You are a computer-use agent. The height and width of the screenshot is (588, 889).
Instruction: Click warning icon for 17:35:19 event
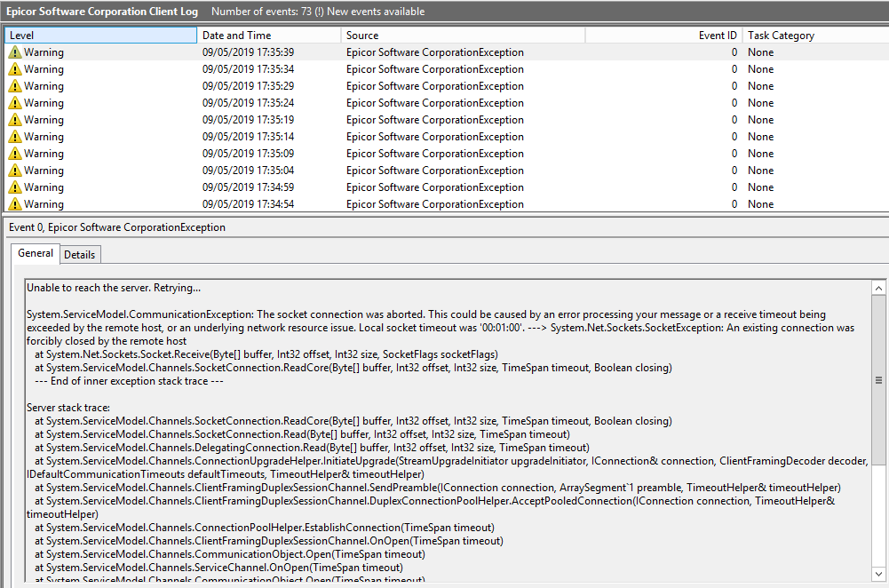[15, 120]
